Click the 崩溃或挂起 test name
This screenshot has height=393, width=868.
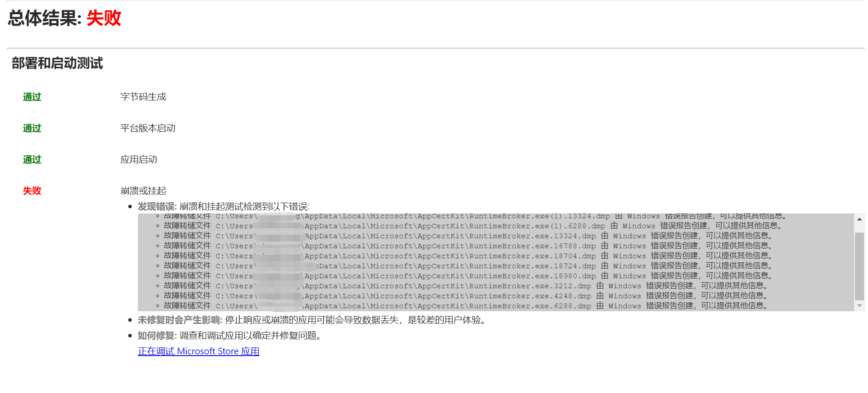[143, 191]
